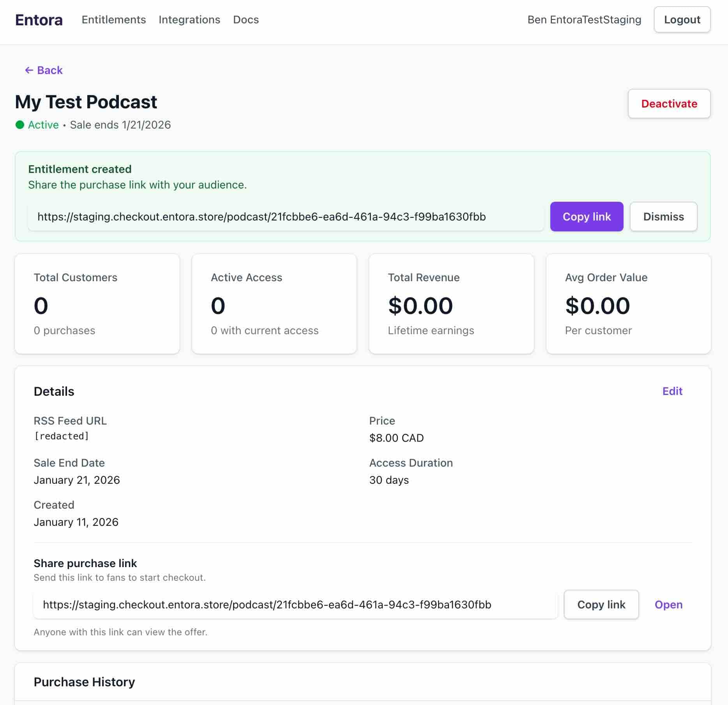Select the purchase URL in the green banner
The width and height of the screenshot is (728, 705).
(285, 217)
